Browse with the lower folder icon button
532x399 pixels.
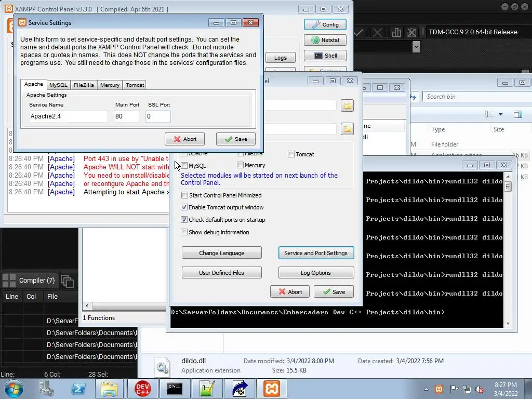click(x=347, y=129)
